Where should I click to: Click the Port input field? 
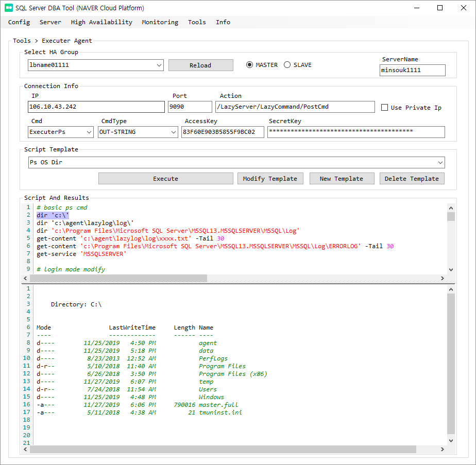(x=190, y=107)
